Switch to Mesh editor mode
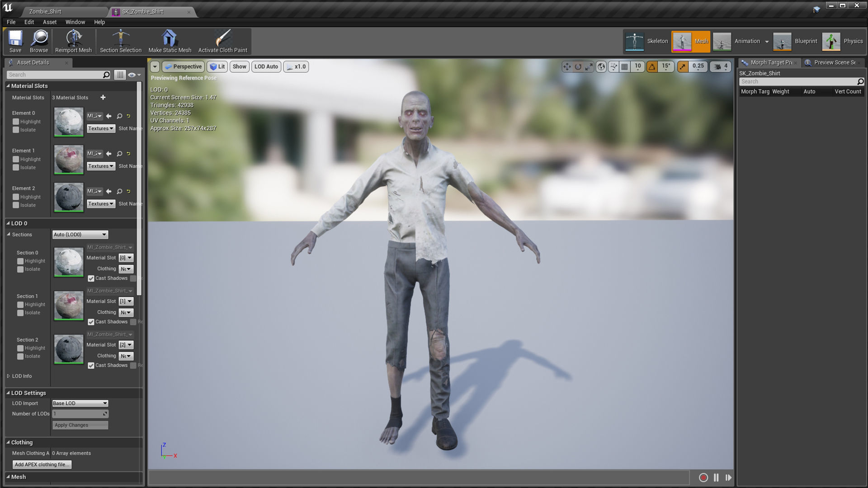The width and height of the screenshot is (868, 488). click(691, 41)
